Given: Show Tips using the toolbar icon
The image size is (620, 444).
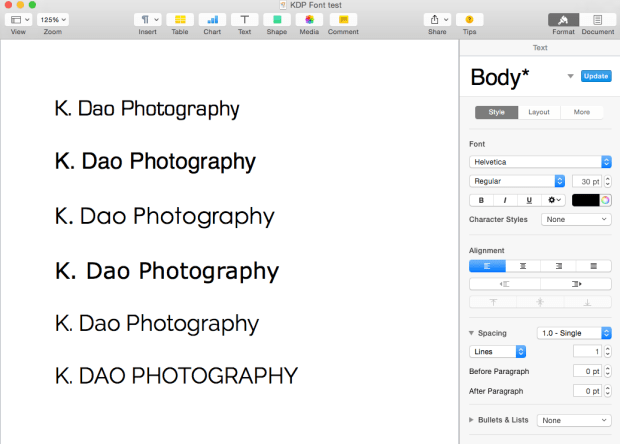Looking at the screenshot, I should pyautogui.click(x=469, y=19).
